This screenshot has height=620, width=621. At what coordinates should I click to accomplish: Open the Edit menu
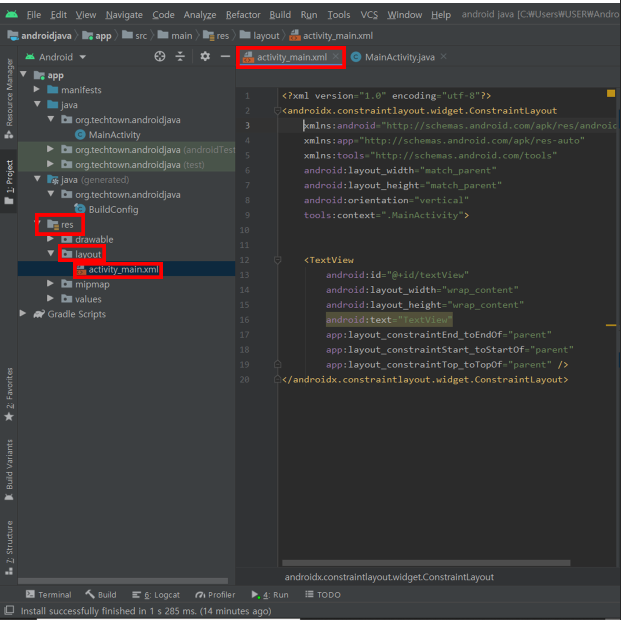58,15
